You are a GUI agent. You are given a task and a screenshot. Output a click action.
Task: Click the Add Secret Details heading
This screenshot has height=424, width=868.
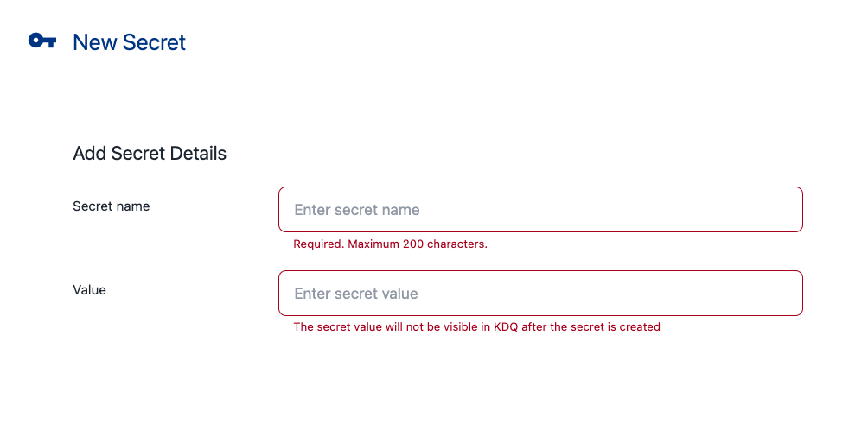click(x=150, y=154)
